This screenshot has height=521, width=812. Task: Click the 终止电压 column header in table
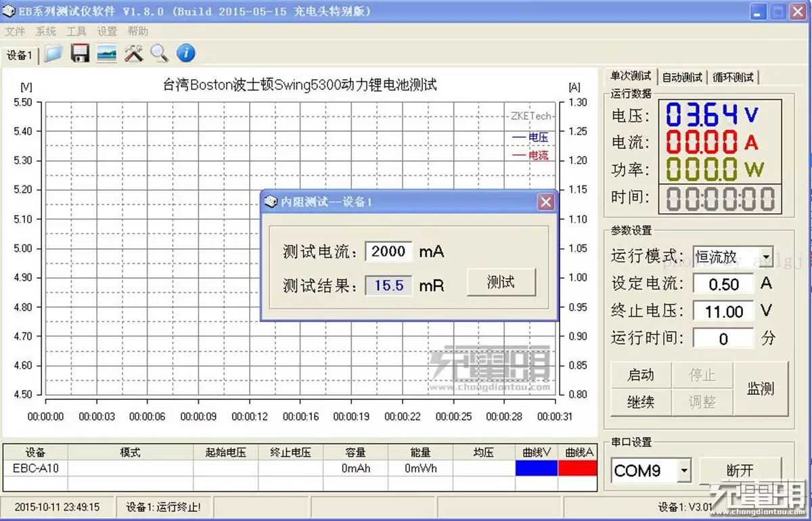290,453
